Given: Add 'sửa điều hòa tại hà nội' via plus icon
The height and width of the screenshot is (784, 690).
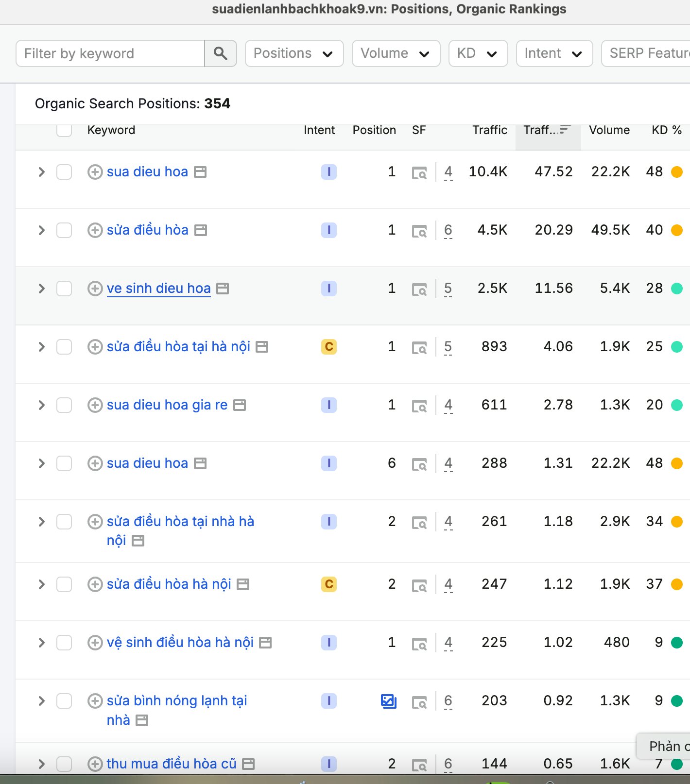Looking at the screenshot, I should [95, 347].
